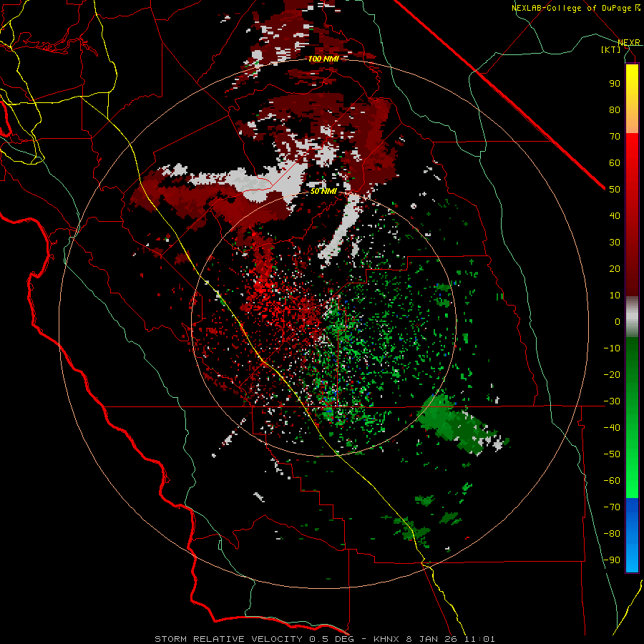Click the 50 value on velocity scale
Image resolution: width=644 pixels, height=644 pixels.
point(615,190)
